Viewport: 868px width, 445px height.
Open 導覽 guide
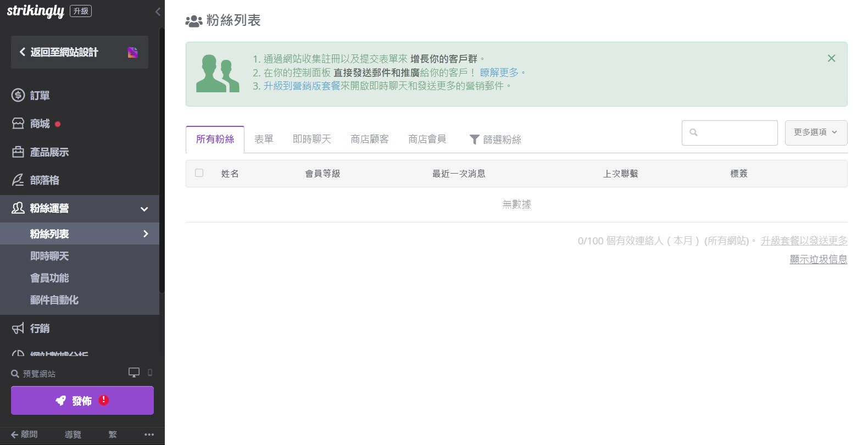coord(73,435)
